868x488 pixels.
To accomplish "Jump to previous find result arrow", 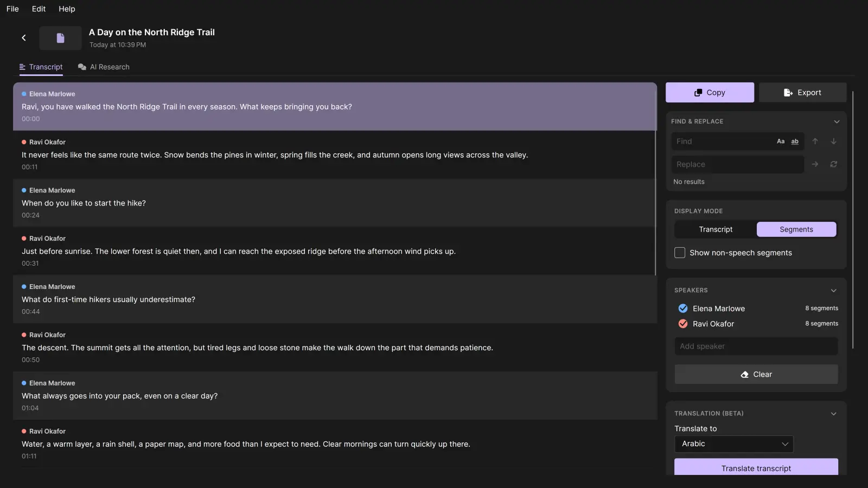I will click(815, 142).
